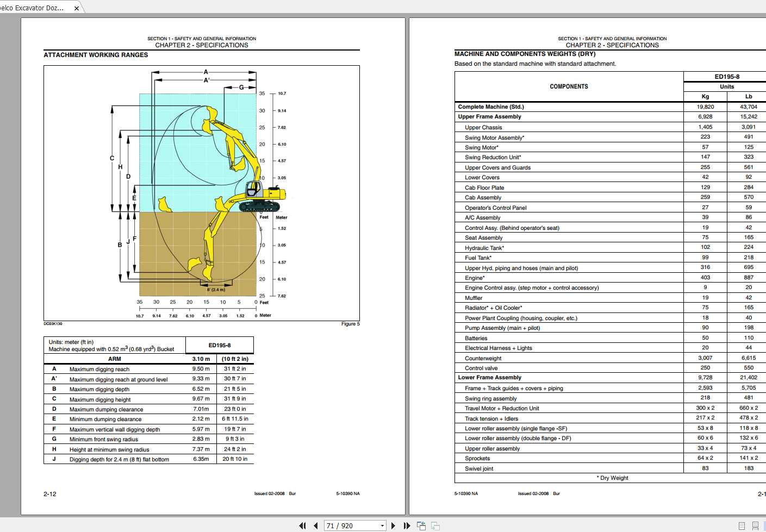This screenshot has width=766, height=532.
Task: Click the * Dry Weight footnote
Action: pyautogui.click(x=612, y=478)
